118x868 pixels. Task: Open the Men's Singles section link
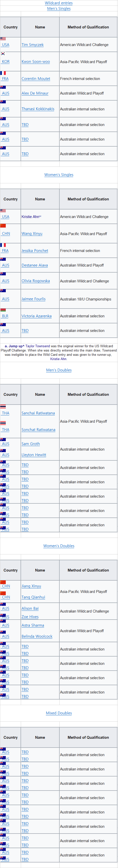click(59, 9)
